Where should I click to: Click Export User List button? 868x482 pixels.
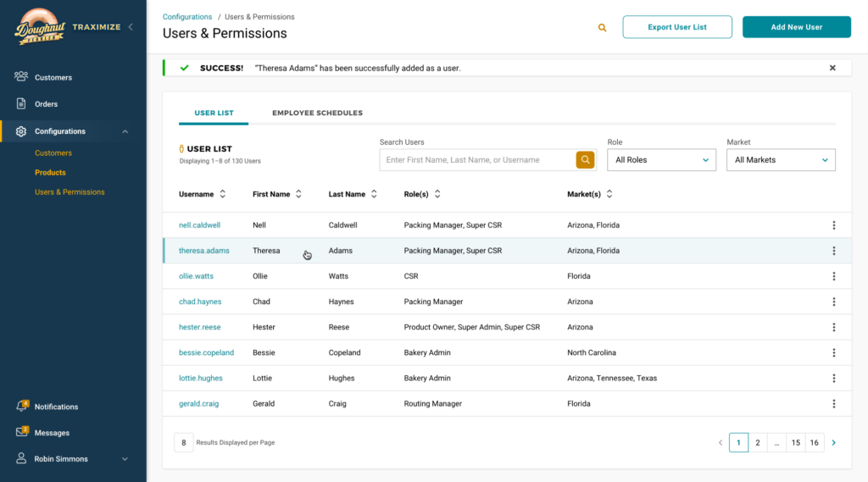[677, 27]
